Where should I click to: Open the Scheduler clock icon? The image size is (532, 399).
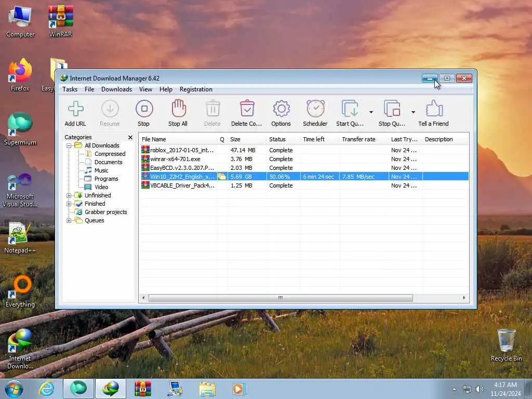(x=315, y=109)
